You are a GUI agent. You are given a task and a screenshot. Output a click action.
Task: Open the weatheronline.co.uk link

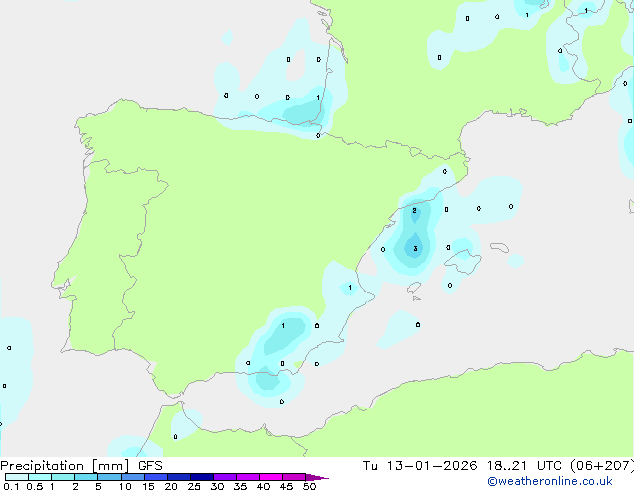[550, 481]
